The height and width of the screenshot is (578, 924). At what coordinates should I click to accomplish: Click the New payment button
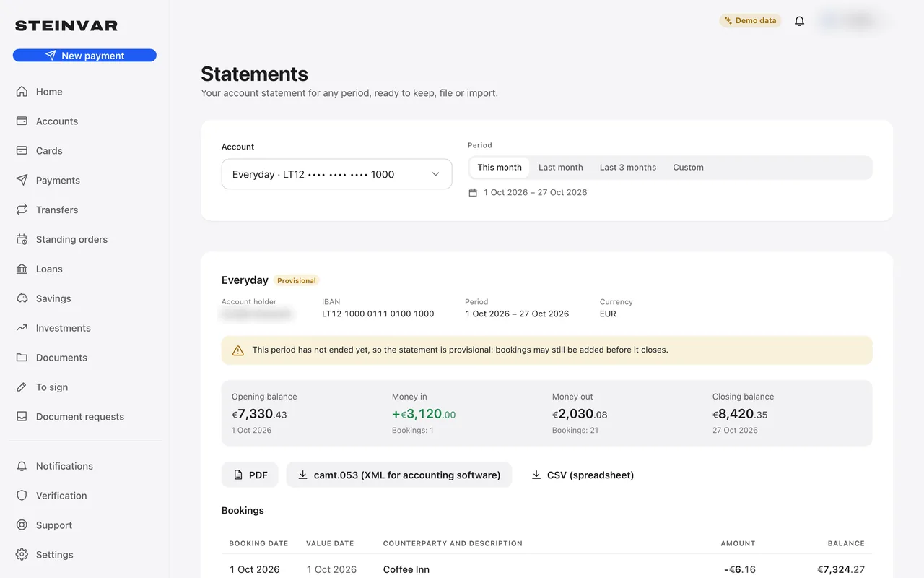tap(84, 56)
